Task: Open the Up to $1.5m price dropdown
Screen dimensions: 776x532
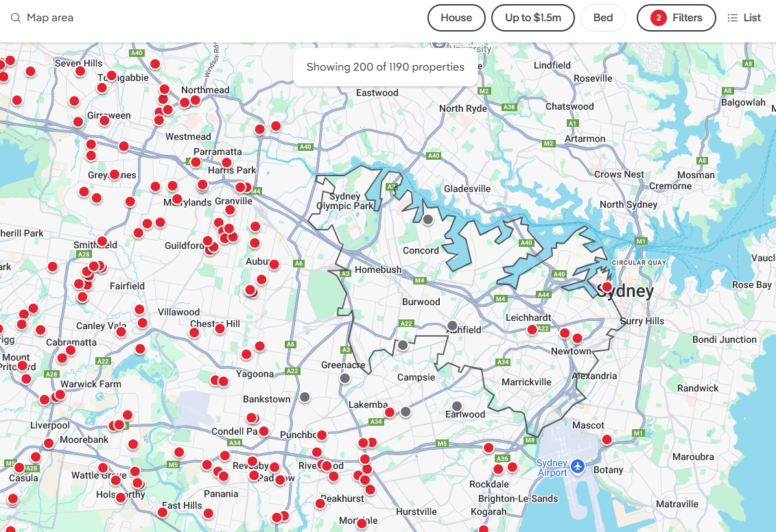Action: 533,18
